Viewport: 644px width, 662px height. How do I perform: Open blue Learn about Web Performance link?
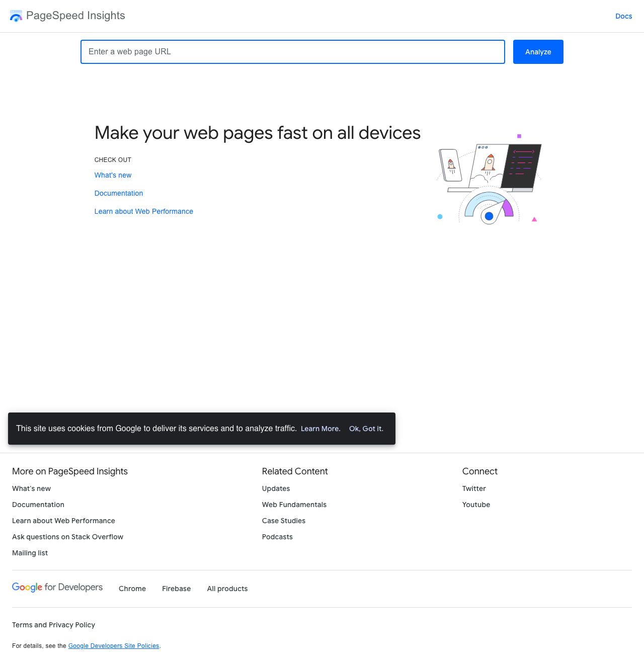coord(144,211)
